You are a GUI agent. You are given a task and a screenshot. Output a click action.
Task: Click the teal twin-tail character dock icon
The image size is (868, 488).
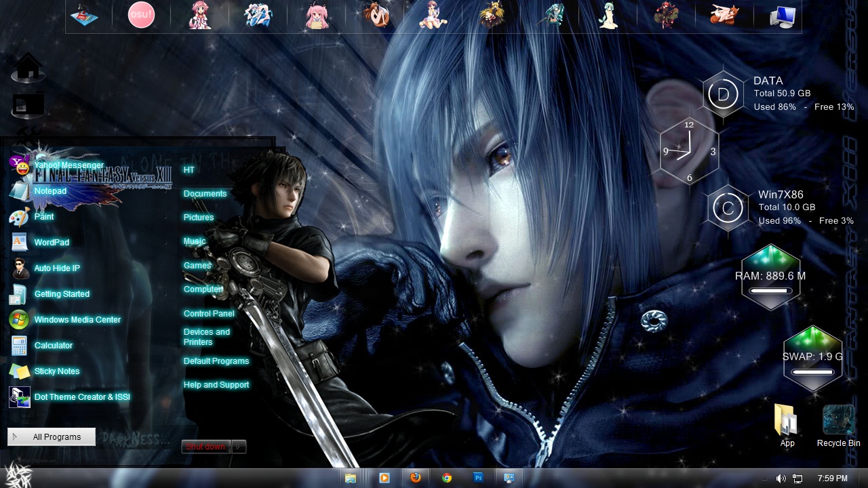[x=553, y=15]
